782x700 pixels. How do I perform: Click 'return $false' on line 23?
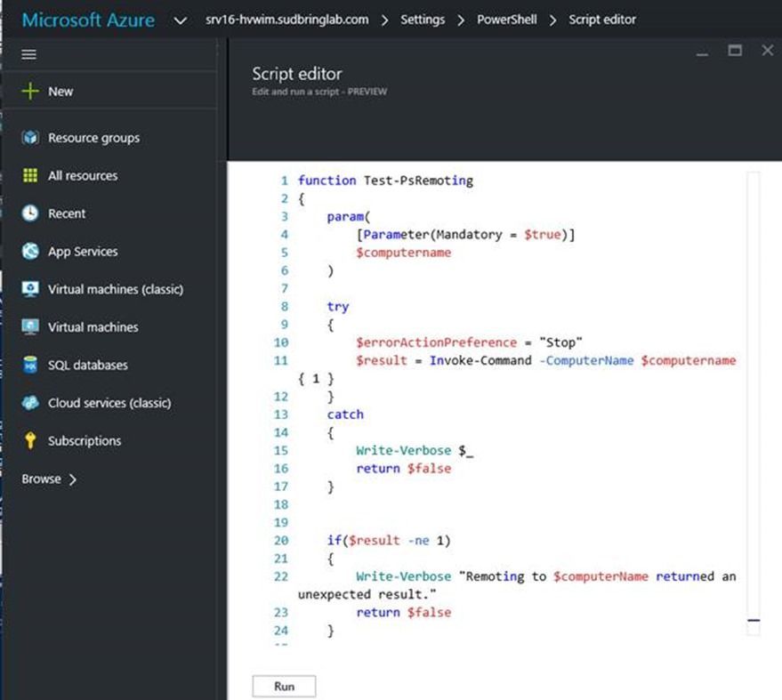coord(404,612)
